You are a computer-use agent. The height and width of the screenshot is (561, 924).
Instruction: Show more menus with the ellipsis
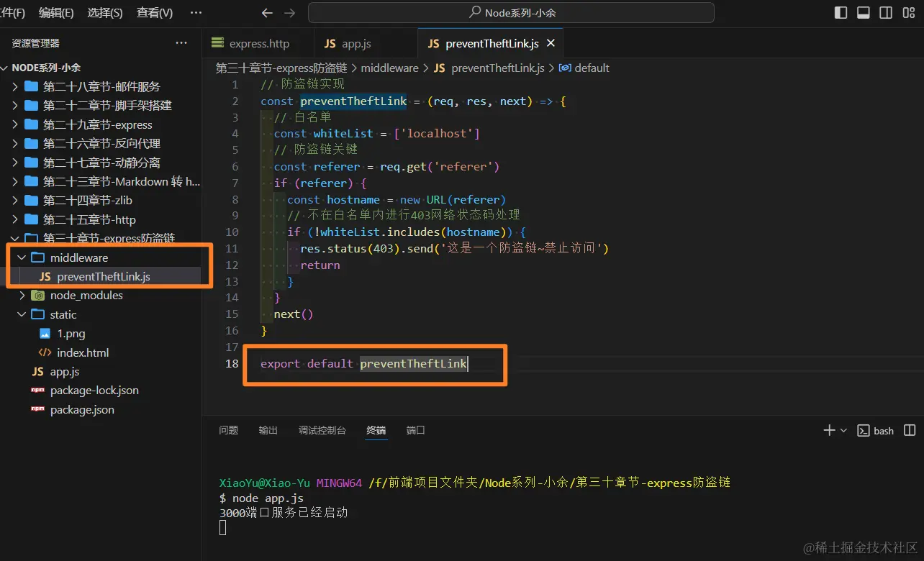[196, 13]
